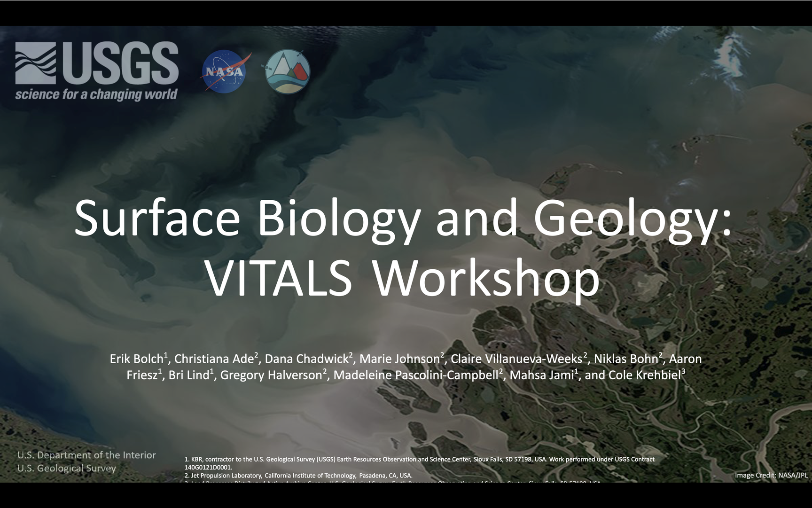This screenshot has width=812, height=508.
Task: Select the round mountain-and-satellite logo
Action: point(288,71)
